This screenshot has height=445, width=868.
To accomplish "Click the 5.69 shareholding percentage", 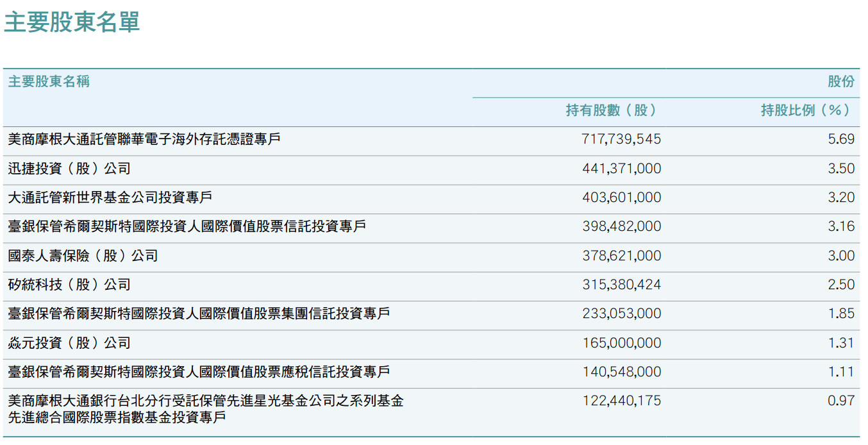I will [841, 139].
